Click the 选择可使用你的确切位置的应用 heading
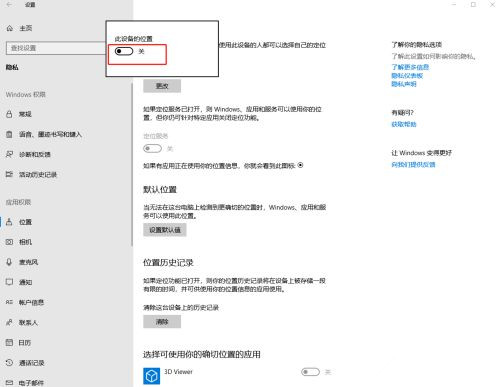 pos(202,354)
